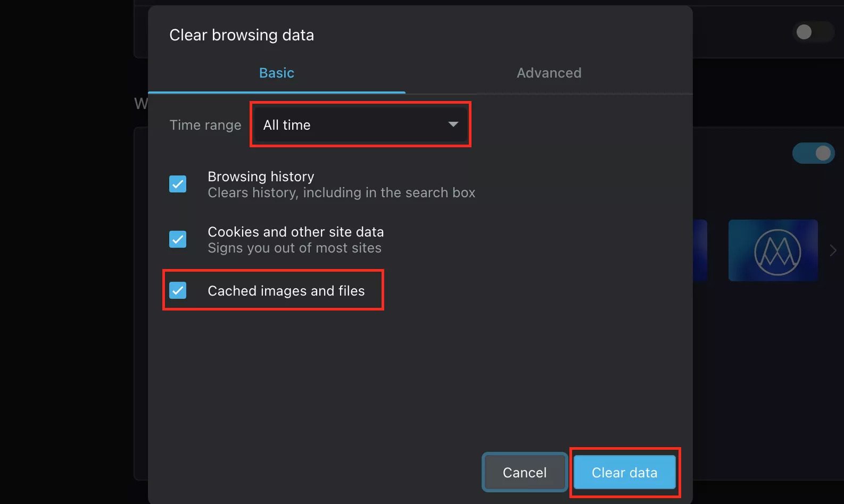Click the Clear browsing data title

(x=242, y=35)
